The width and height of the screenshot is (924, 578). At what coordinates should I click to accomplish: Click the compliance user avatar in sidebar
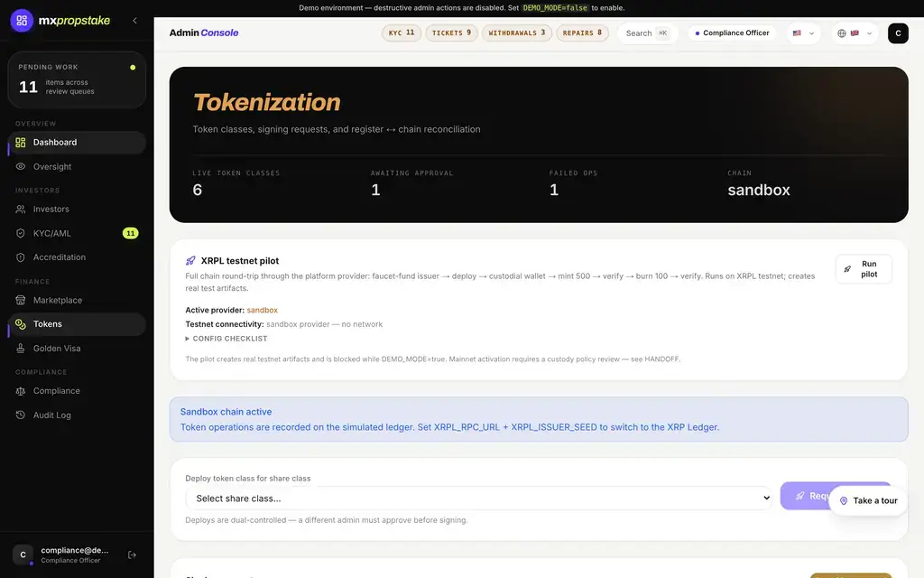tap(23, 555)
